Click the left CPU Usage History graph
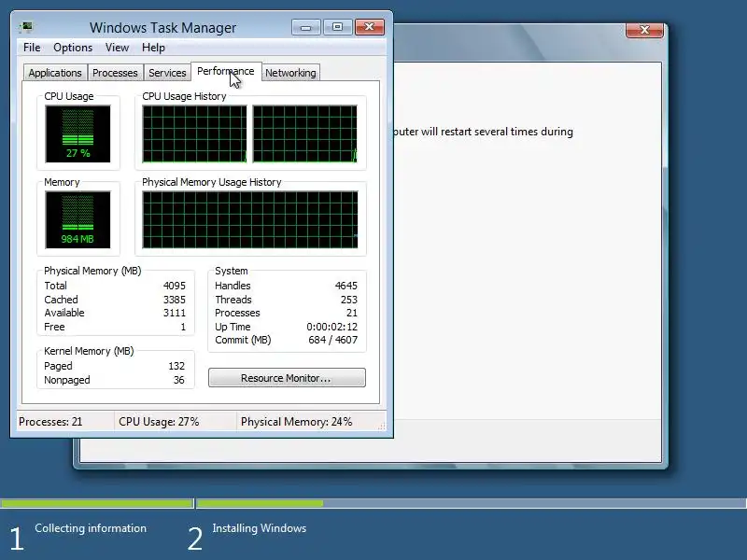The image size is (747, 560). pyautogui.click(x=194, y=133)
